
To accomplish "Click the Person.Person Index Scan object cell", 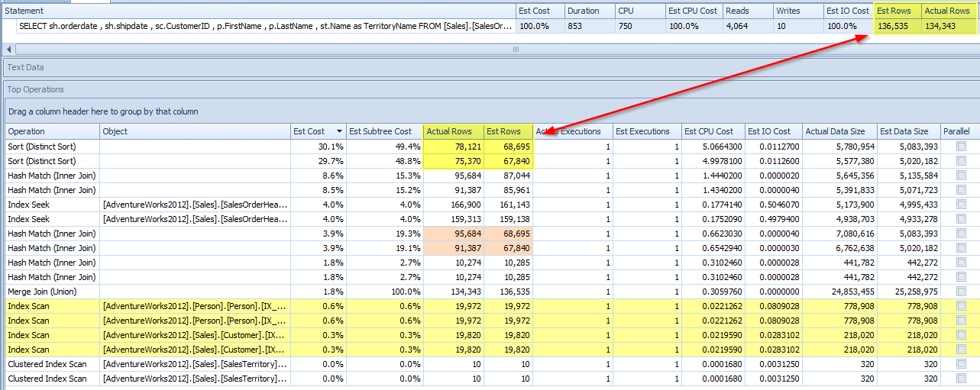I will 195,306.
